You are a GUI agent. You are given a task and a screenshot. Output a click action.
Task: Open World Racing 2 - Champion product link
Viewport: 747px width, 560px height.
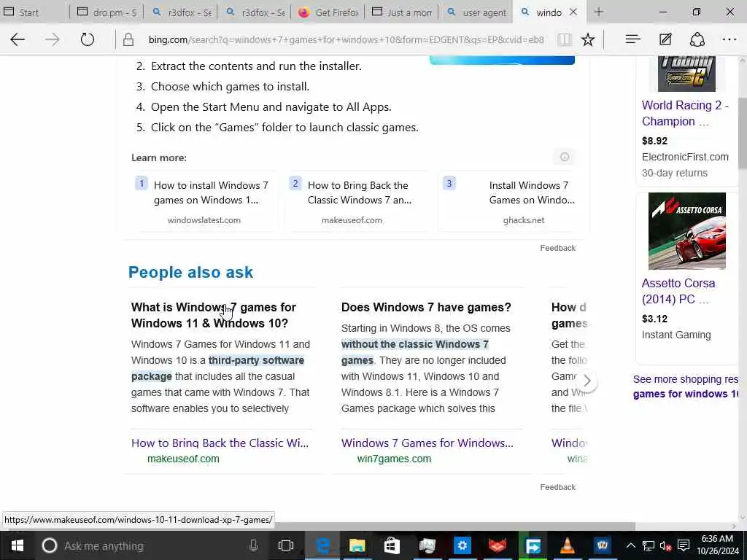[685, 113]
